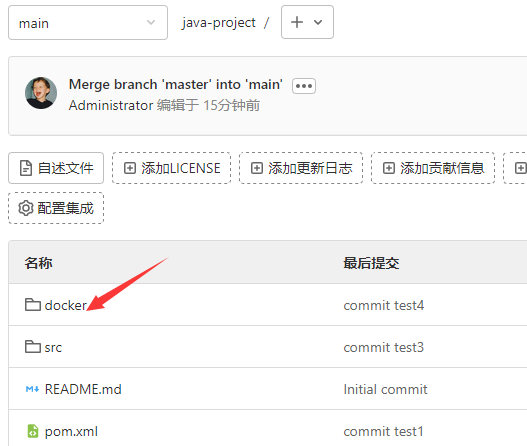Screen dimensions: 527x446
Task: Open the Initial commit link
Action: click(385, 389)
